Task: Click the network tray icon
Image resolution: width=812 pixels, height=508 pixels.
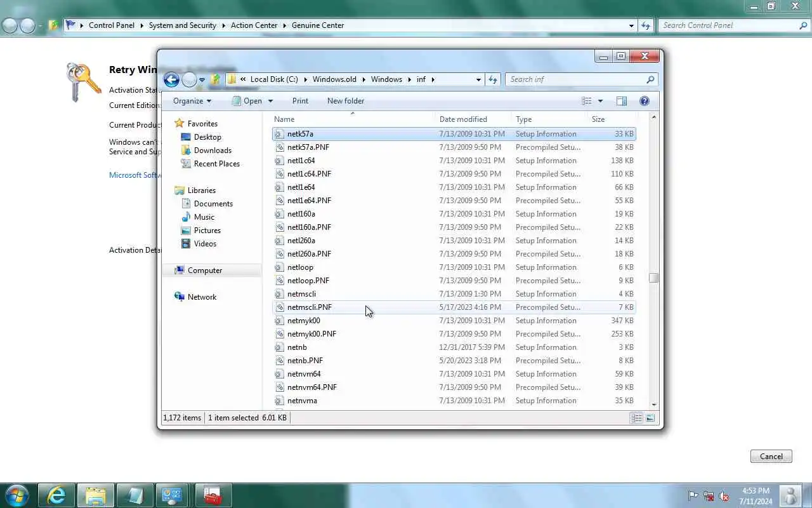Action: point(709,496)
